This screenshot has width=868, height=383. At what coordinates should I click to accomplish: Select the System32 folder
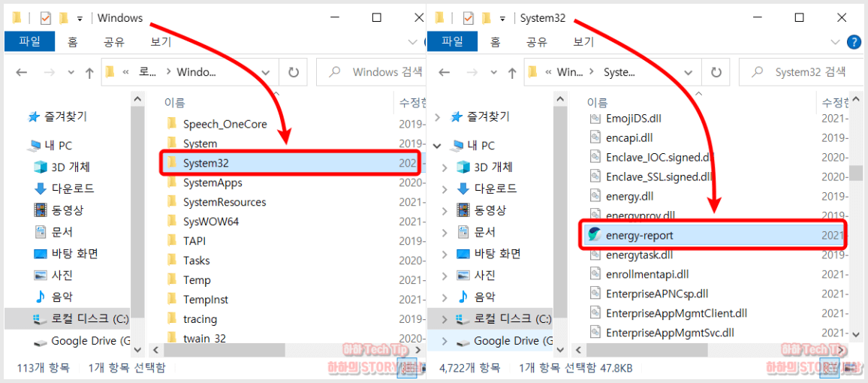click(x=291, y=163)
